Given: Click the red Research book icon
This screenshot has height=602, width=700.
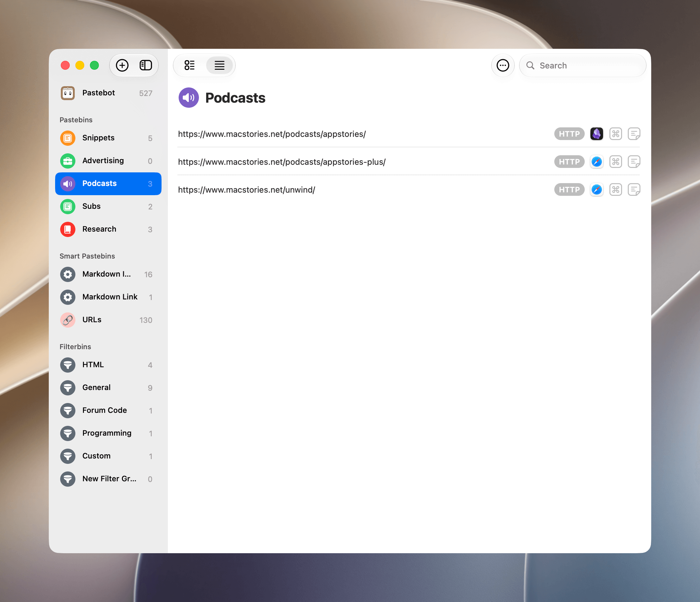Looking at the screenshot, I should click(x=67, y=229).
